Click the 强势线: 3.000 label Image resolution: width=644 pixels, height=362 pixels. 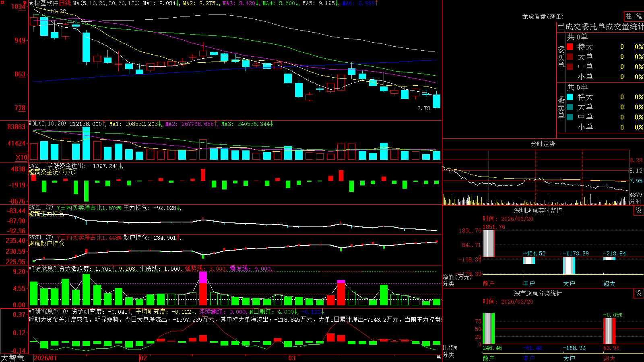coord(205,268)
